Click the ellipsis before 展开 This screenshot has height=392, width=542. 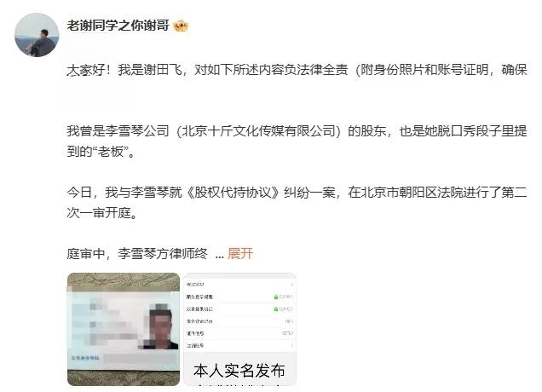[x=219, y=256]
